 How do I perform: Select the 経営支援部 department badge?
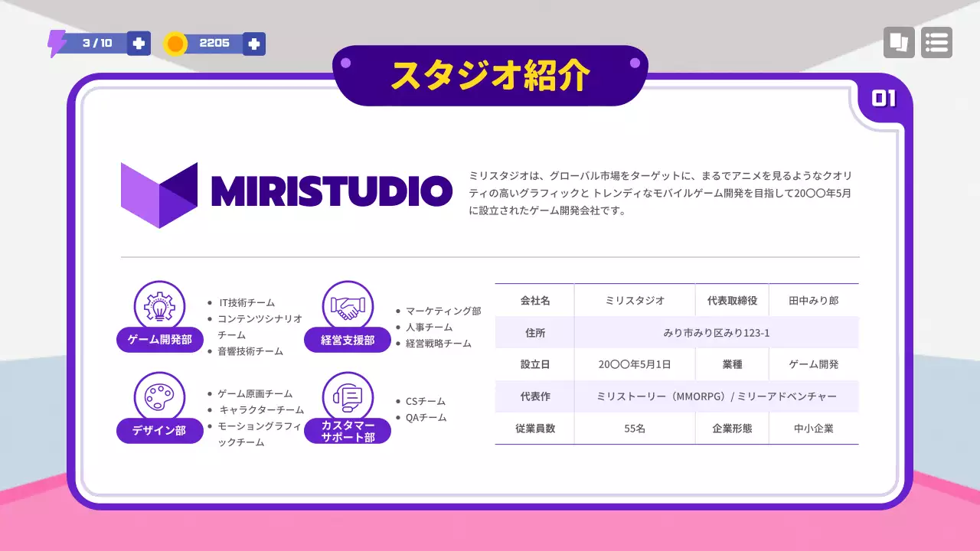[348, 340]
